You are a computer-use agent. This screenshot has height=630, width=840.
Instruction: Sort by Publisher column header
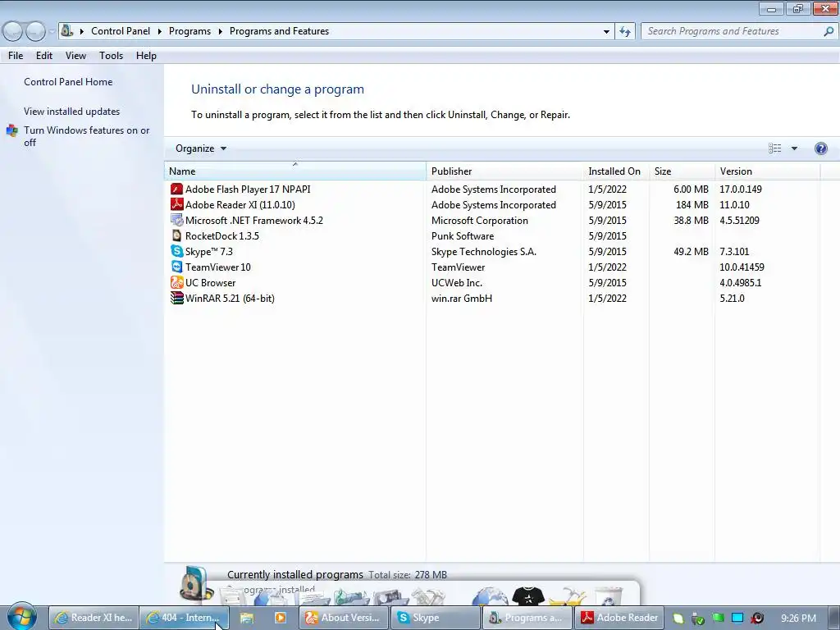coord(504,171)
